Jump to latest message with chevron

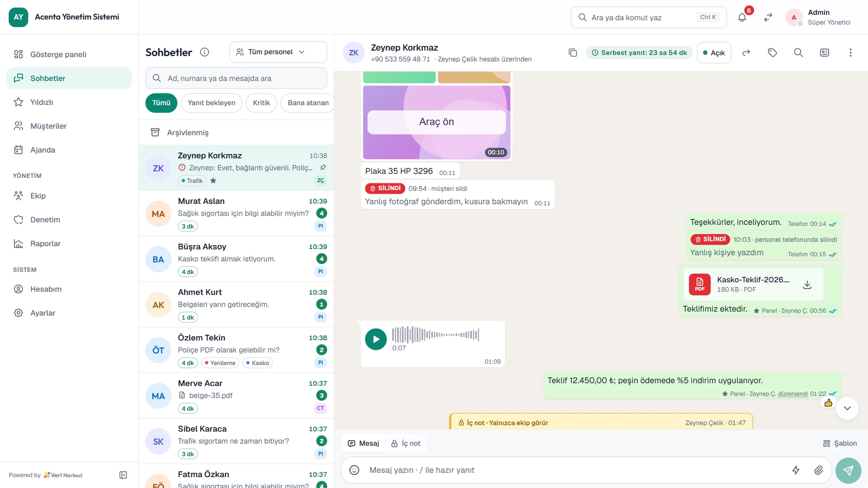pyautogui.click(x=847, y=408)
